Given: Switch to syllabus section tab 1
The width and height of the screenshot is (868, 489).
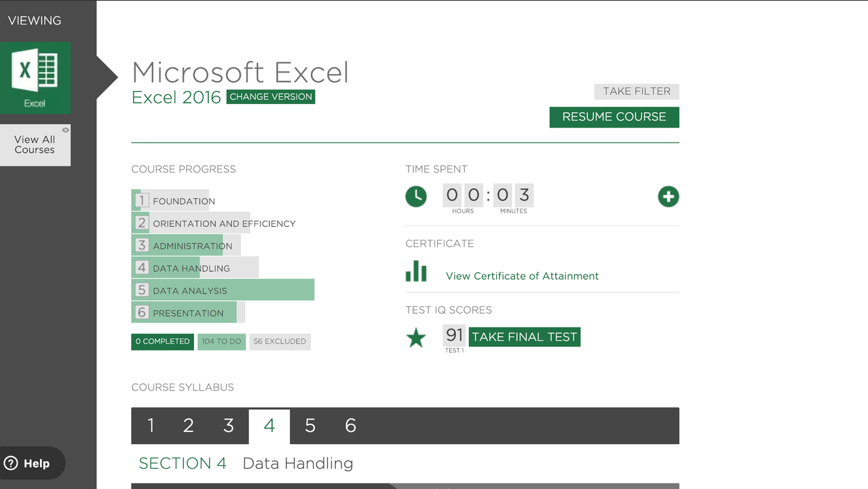Looking at the screenshot, I should pyautogui.click(x=151, y=426).
